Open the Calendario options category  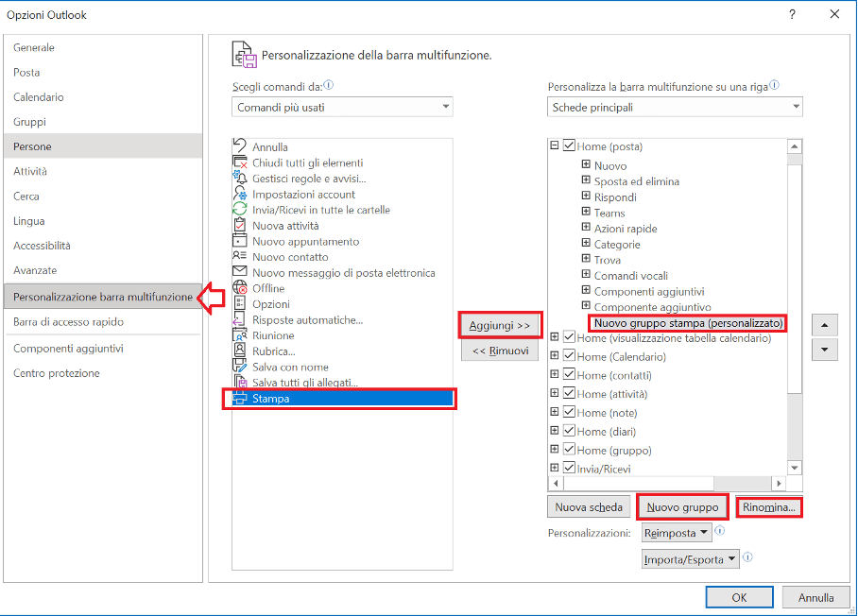point(103,96)
